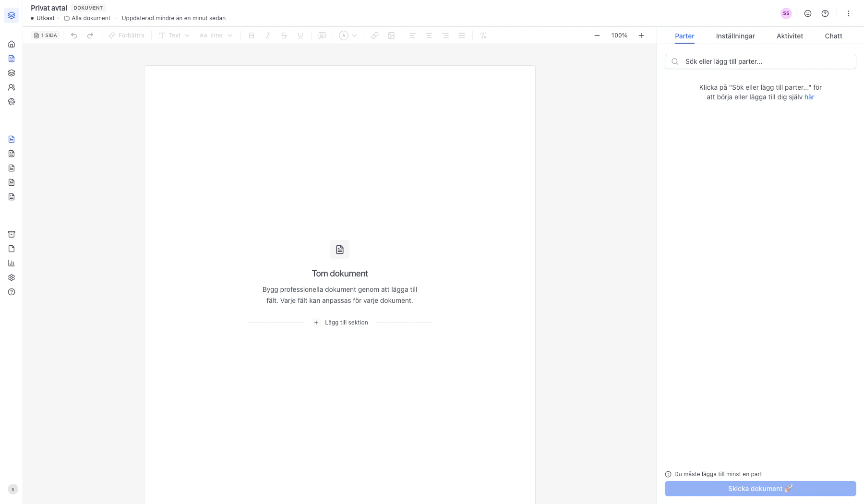This screenshot has width=864, height=504.
Task: Toggle underline formatting
Action: click(x=300, y=36)
